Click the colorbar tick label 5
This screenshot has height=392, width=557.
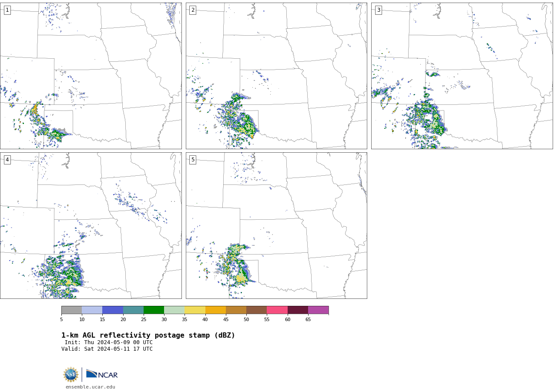(x=61, y=319)
